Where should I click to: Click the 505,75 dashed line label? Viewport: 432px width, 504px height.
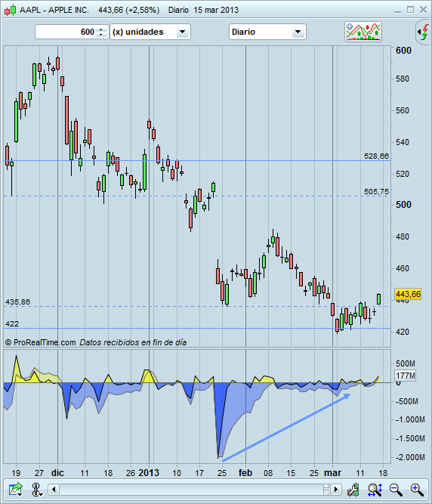click(376, 192)
